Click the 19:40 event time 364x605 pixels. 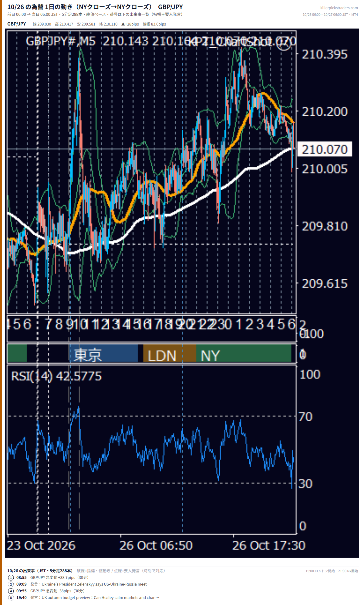22,597
